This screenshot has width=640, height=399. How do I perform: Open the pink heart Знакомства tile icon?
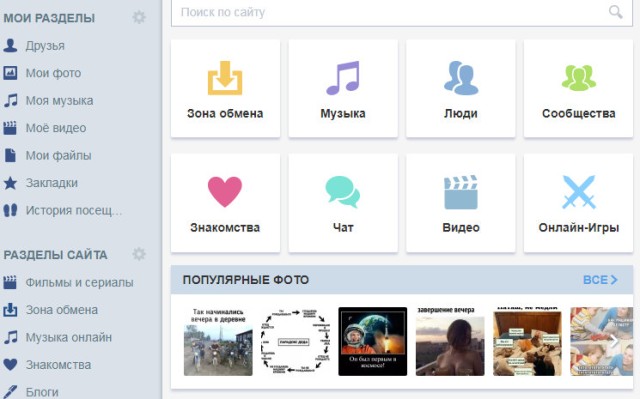[x=225, y=192]
